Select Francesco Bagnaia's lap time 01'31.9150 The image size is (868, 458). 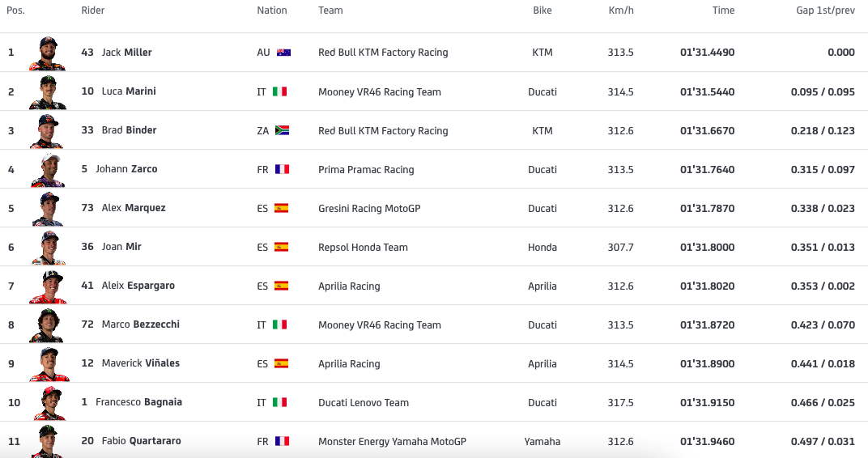coord(707,402)
